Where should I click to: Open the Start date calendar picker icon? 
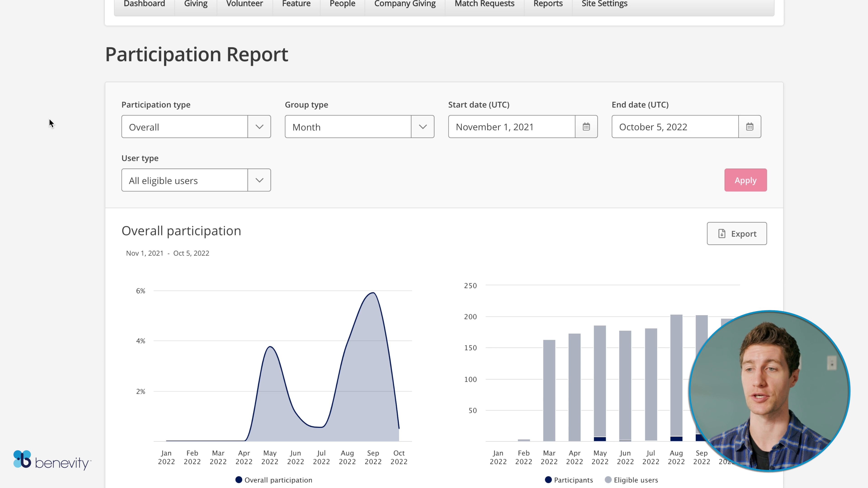586,127
